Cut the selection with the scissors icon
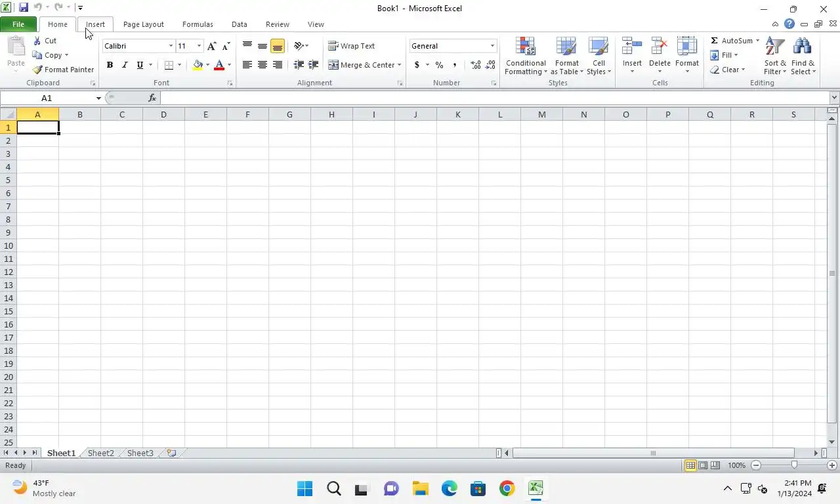 [x=37, y=41]
